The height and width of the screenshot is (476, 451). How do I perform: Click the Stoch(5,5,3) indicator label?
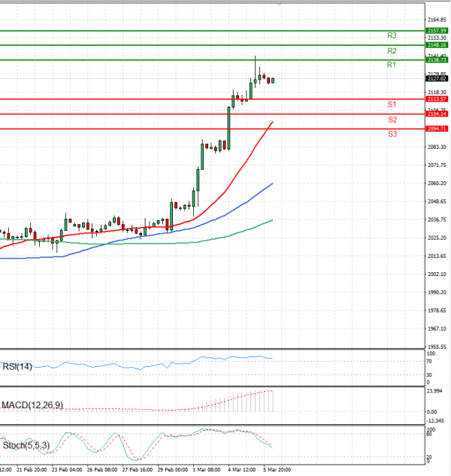pos(26,445)
